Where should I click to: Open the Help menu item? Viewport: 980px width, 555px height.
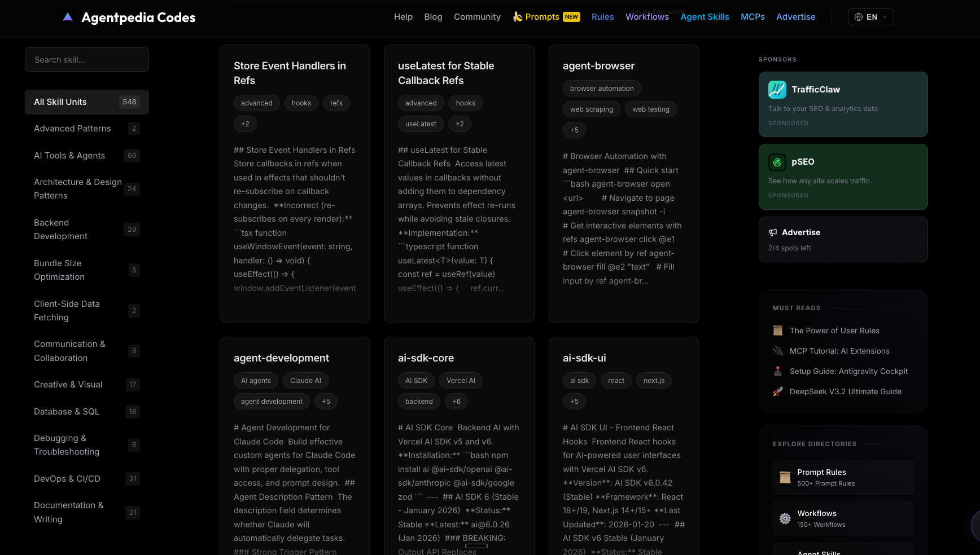tap(403, 17)
